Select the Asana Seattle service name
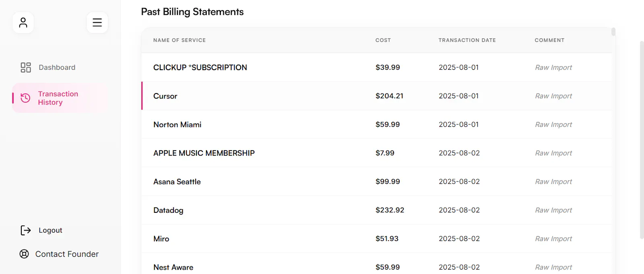Image resolution: width=644 pixels, height=274 pixels. (x=177, y=182)
